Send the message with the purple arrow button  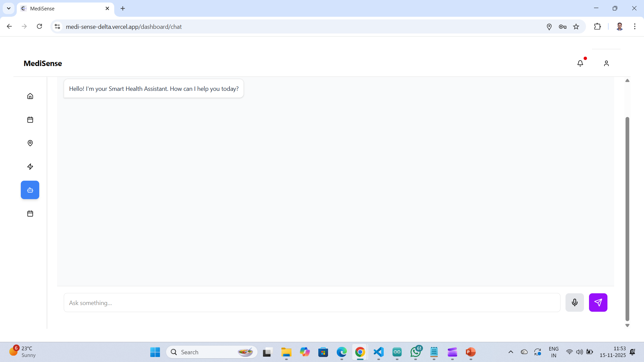tap(598, 303)
